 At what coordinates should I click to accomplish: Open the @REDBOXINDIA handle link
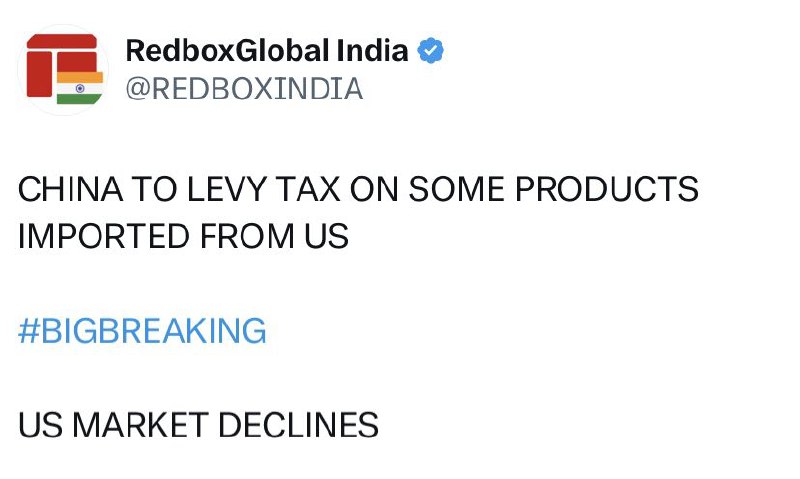tap(244, 89)
